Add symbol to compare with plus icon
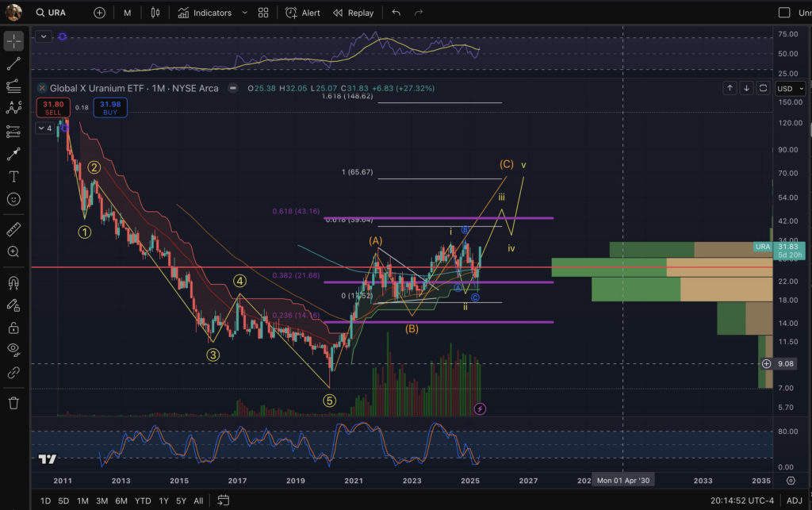Image resolution: width=812 pixels, height=510 pixels. 99,13
